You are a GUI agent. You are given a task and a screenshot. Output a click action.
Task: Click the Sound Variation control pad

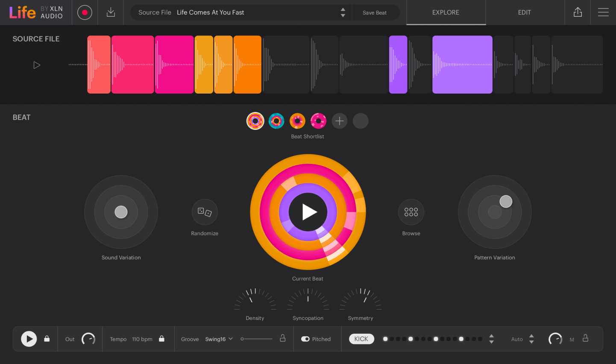click(x=121, y=212)
